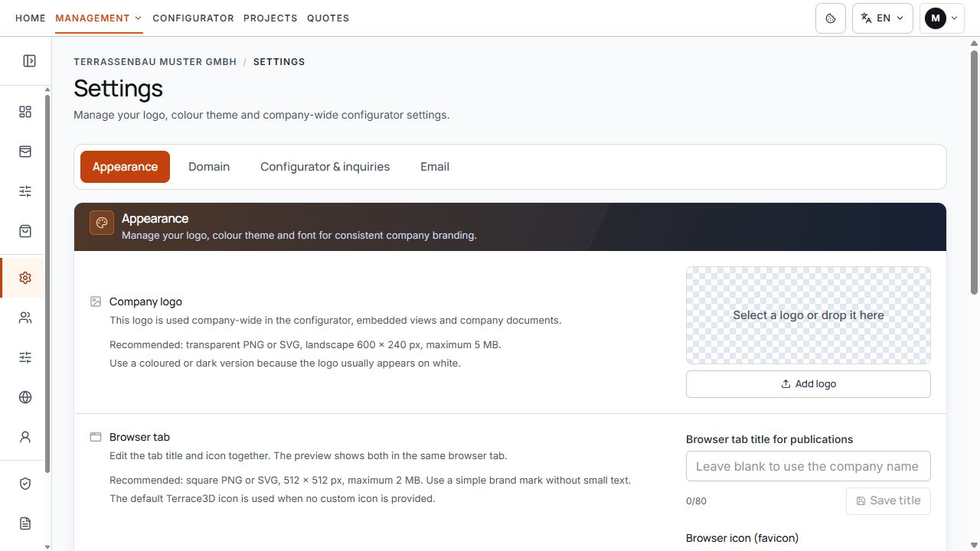Expand the user account menu with M avatar
Screen dimensions: 980x551
pyautogui.click(x=942, y=18)
